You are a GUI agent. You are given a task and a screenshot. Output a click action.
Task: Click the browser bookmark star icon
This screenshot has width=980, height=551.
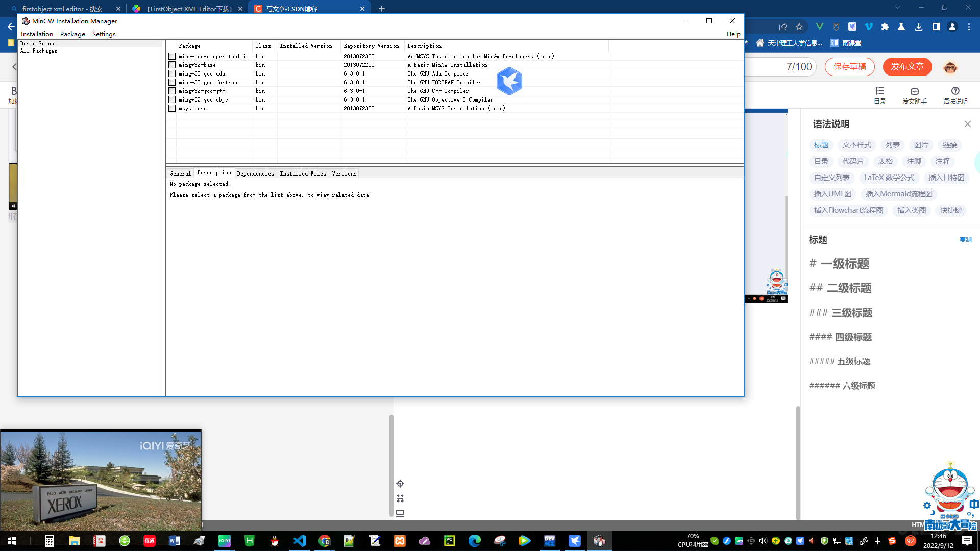click(799, 27)
